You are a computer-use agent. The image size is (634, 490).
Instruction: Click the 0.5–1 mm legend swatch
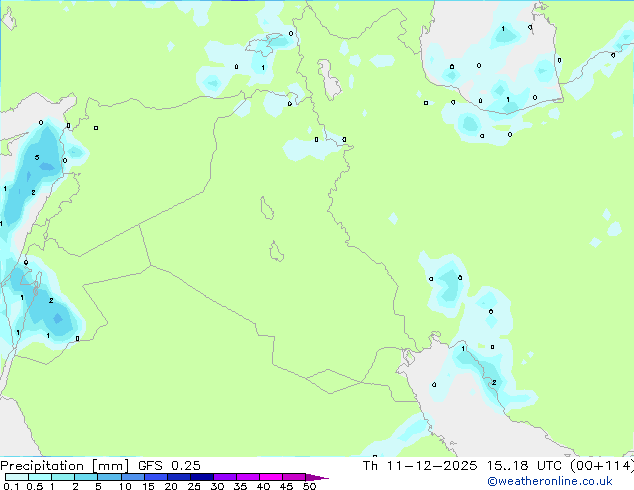(x=40, y=477)
